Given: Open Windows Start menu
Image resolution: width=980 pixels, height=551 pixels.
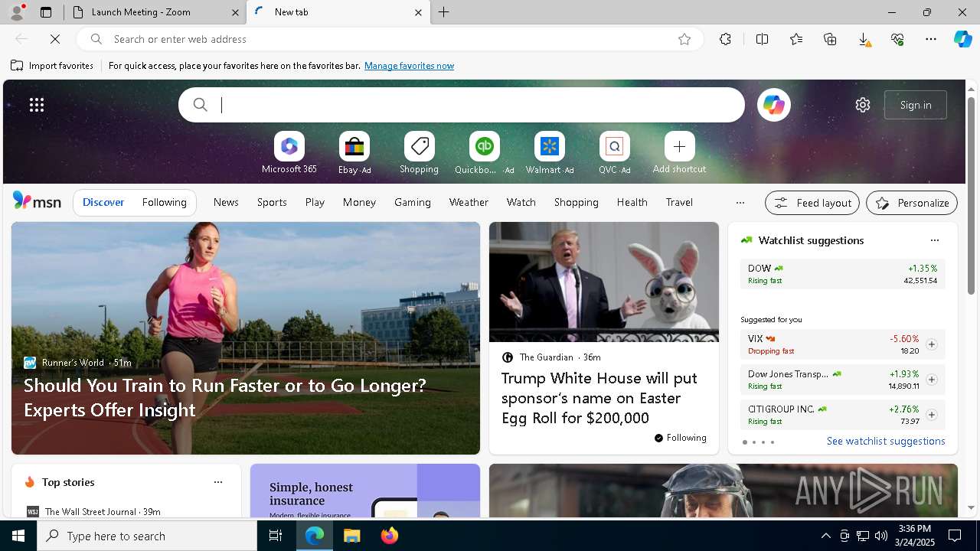Looking at the screenshot, I should coord(18,536).
